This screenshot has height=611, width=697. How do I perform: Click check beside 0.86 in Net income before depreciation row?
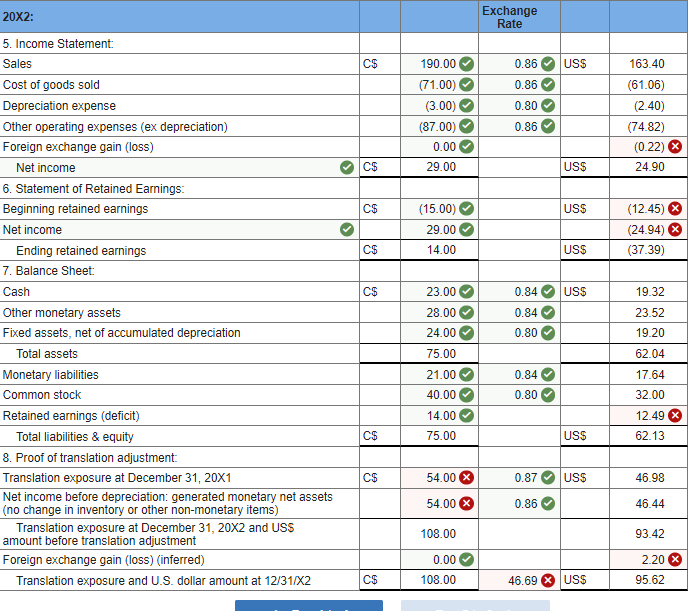coord(548,503)
